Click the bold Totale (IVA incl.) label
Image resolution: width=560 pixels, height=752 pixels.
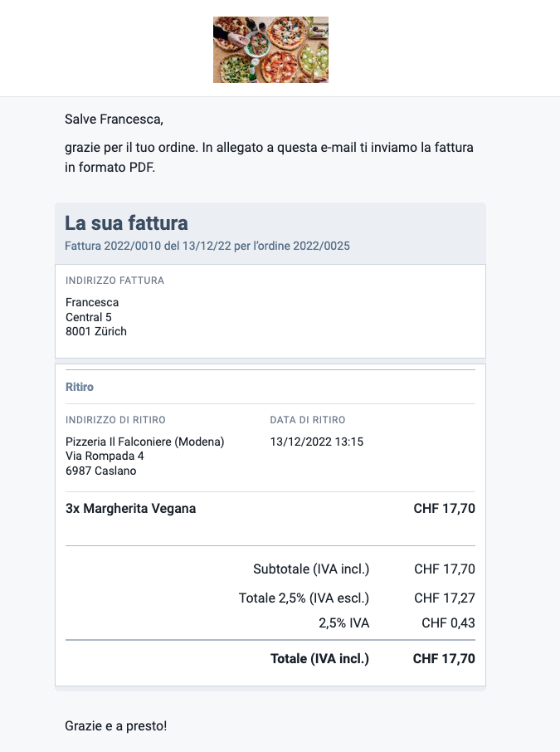(x=319, y=658)
